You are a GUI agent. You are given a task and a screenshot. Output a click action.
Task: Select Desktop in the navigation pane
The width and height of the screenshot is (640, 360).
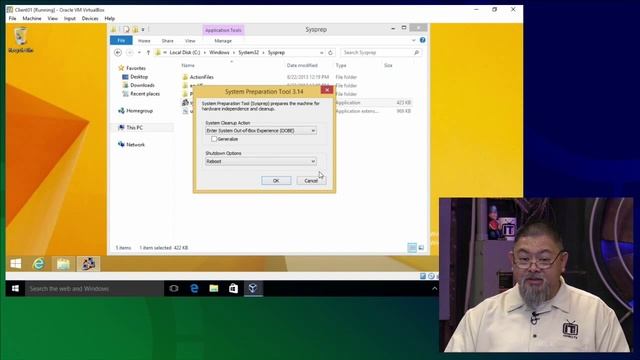(139, 77)
